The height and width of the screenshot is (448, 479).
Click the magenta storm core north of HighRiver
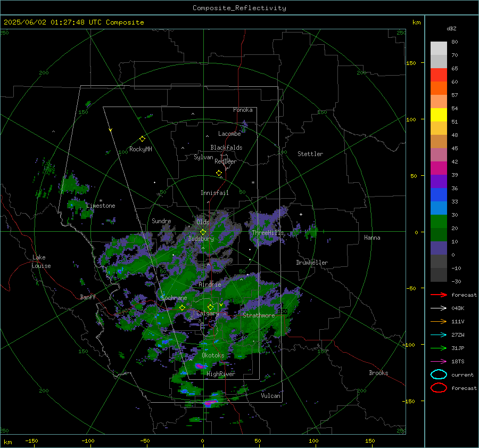200,366
